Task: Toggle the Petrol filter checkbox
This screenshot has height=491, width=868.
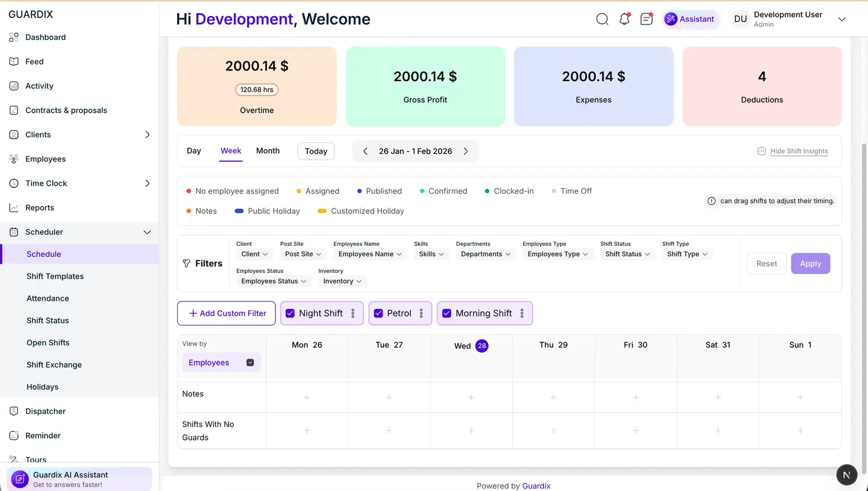Action: (378, 313)
